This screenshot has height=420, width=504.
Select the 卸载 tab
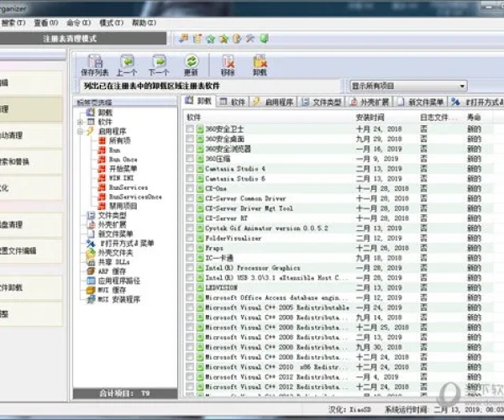click(198, 101)
